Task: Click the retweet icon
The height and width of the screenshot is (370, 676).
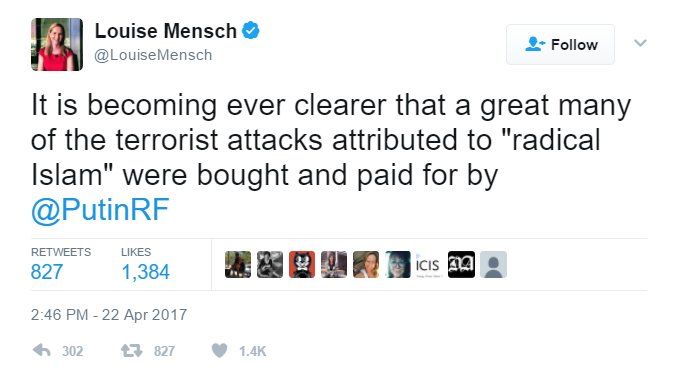Action: [131, 351]
